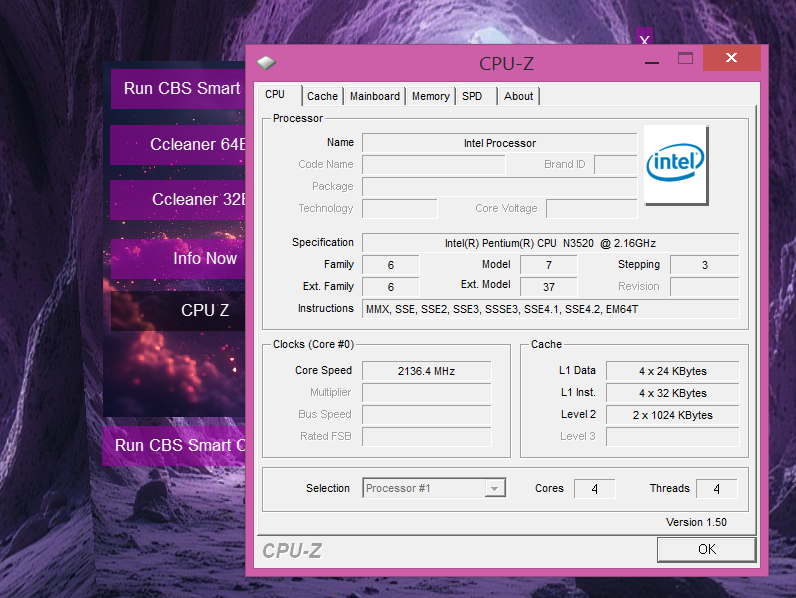Click the Core Speed 2136.4 MHz field
796x598 pixels.
[426, 371]
